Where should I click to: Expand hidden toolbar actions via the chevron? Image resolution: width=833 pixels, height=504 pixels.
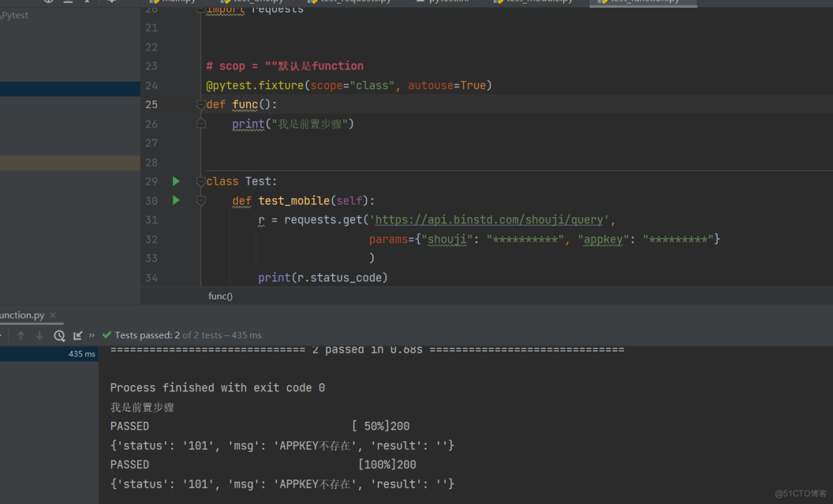point(91,335)
